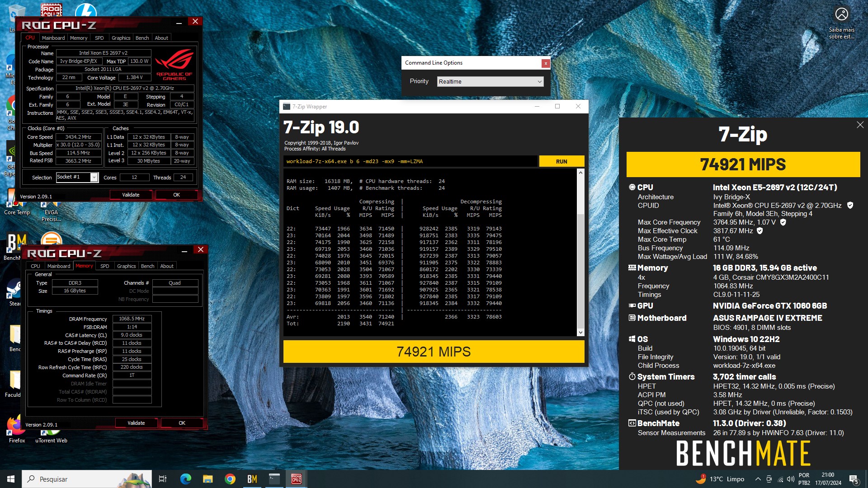Close the BenchMate 7-Zip result panel
Viewport: 868px width, 488px height.
(860, 125)
